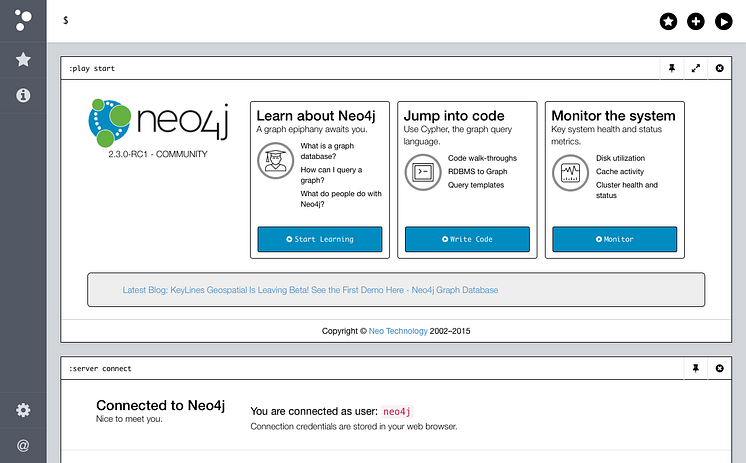Click the Connected to Neo4j heading
The height and width of the screenshot is (463, 746).
(160, 405)
